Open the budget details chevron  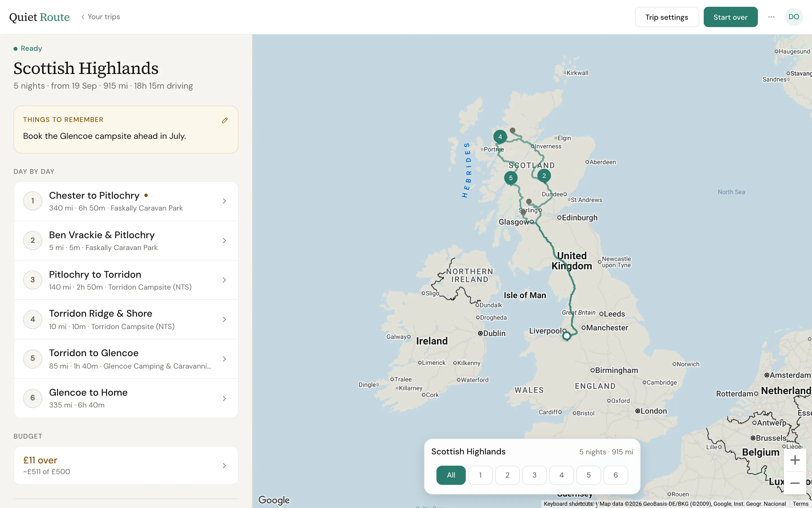224,466
